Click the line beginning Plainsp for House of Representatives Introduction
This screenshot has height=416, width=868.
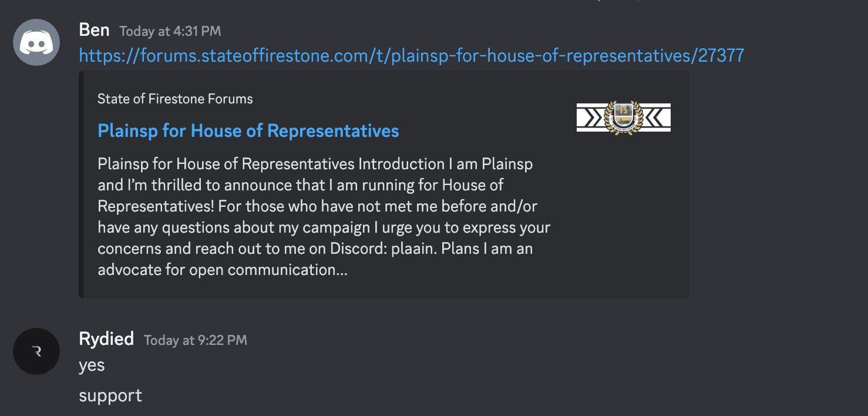(315, 164)
